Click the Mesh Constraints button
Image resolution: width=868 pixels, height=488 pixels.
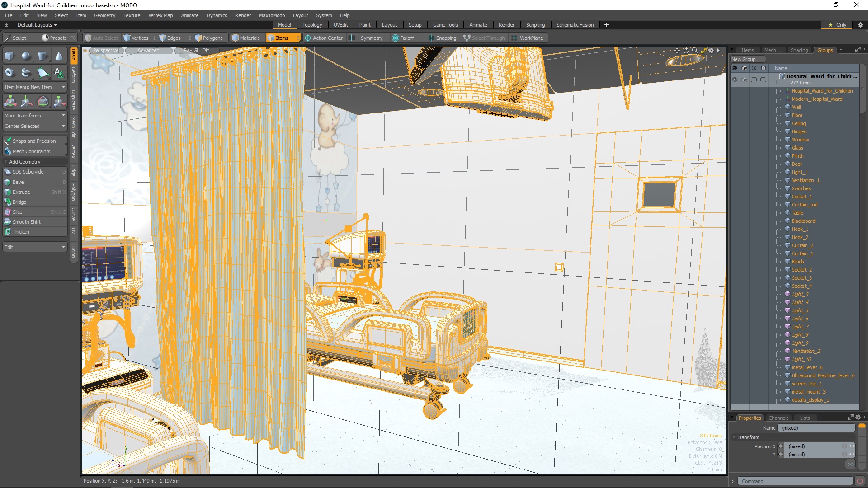point(35,151)
